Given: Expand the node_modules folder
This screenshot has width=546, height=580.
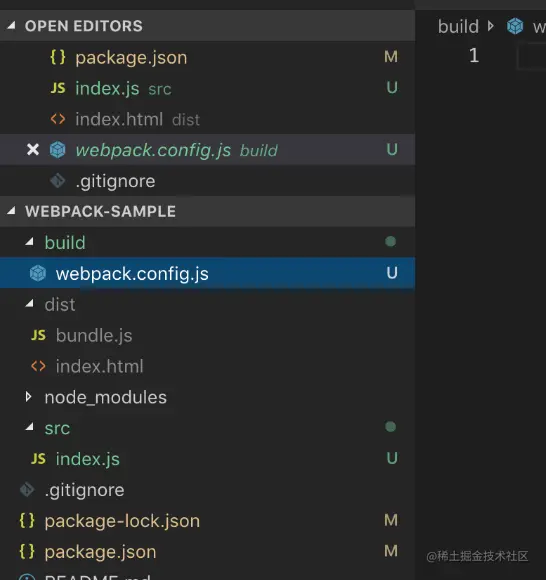Looking at the screenshot, I should pos(28,397).
